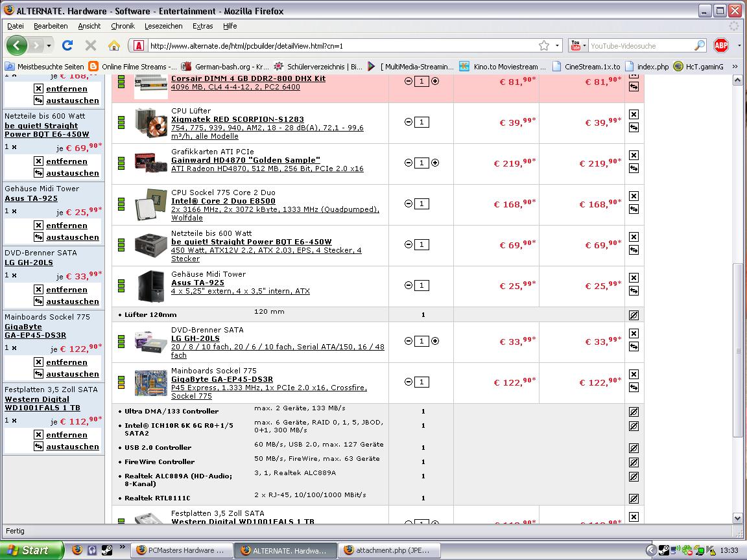
Task: Start the YouTube search with the magnifier icon
Action: 700,46
